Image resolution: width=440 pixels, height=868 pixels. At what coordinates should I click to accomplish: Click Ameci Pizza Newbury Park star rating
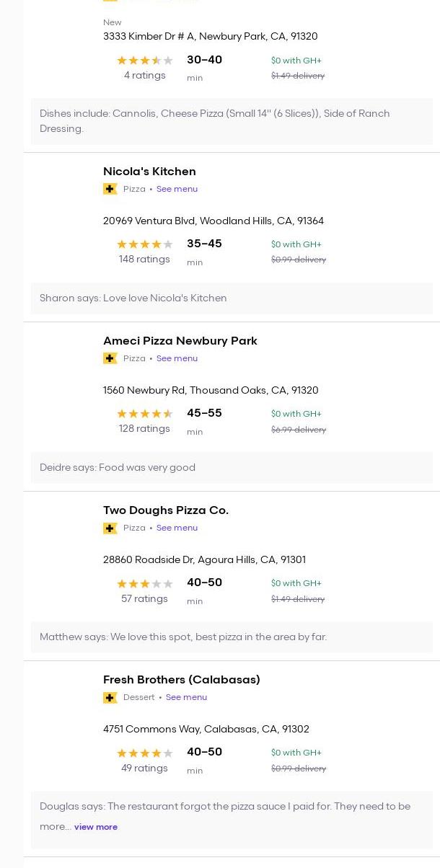pos(144,414)
